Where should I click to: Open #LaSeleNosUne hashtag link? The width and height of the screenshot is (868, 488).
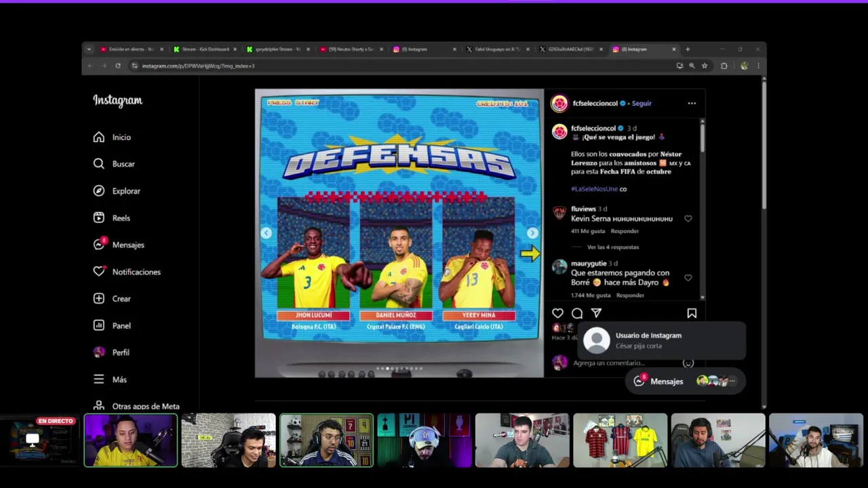[x=594, y=189]
